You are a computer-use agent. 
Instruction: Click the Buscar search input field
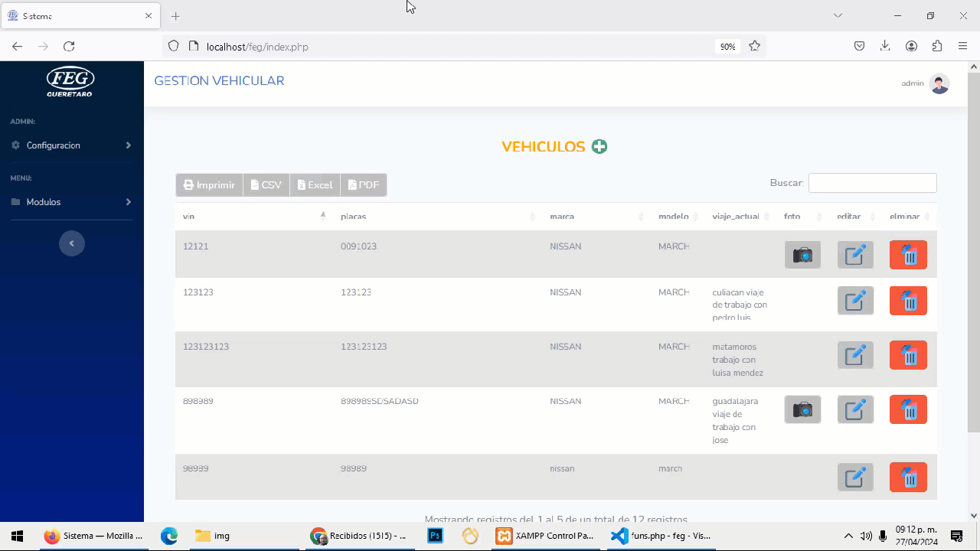(x=872, y=183)
